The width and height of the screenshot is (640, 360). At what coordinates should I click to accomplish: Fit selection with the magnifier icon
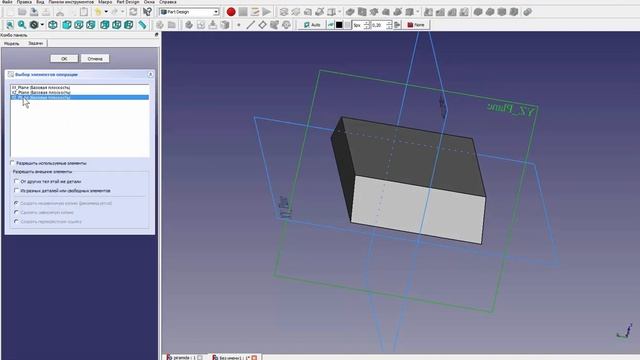22,25
